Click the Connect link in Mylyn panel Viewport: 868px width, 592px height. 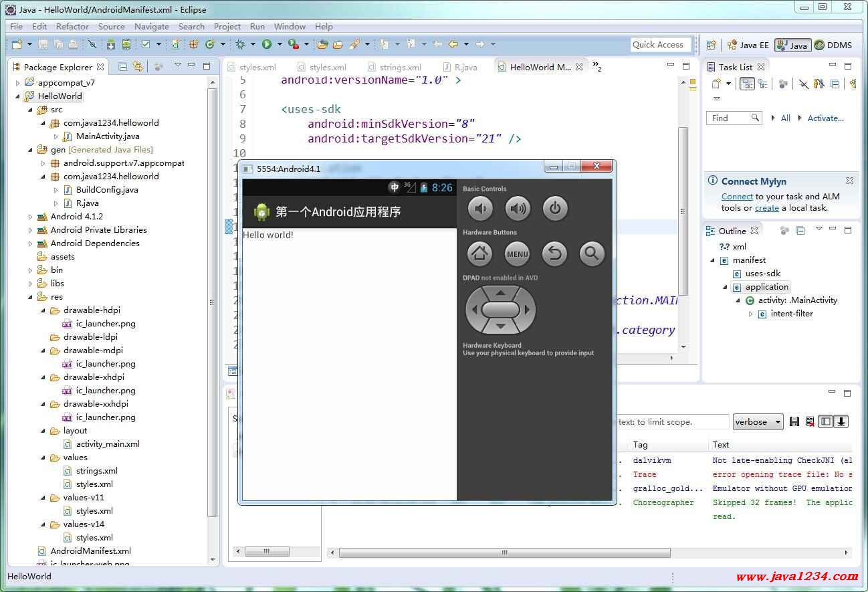[737, 197]
